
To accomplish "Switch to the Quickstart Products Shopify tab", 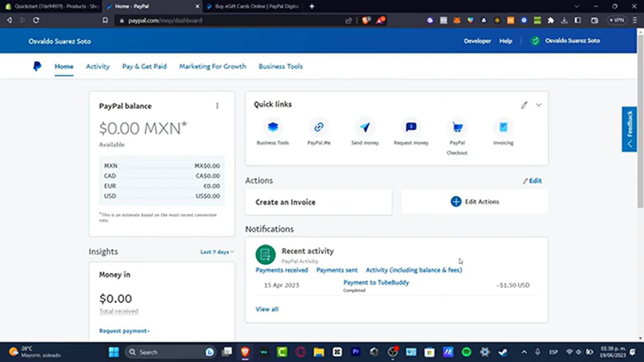I will pos(52,6).
